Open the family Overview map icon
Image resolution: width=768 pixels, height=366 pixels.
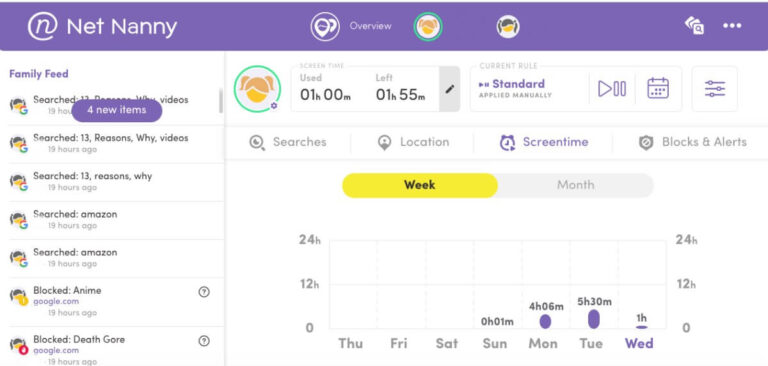(325, 26)
